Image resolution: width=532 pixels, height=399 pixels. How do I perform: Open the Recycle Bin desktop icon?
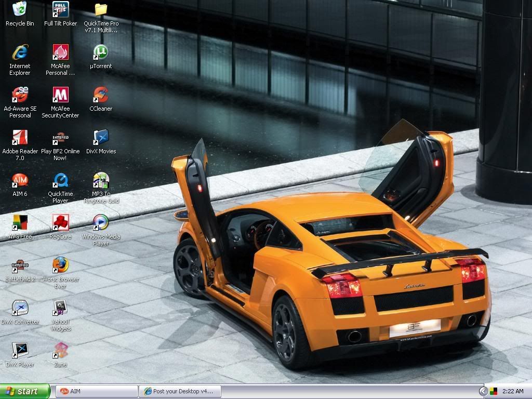(20, 9)
